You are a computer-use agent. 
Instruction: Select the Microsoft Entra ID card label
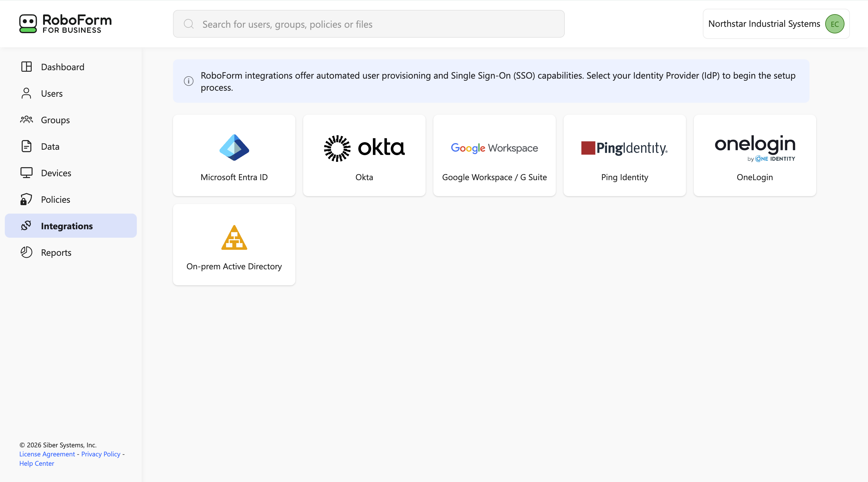pos(234,177)
